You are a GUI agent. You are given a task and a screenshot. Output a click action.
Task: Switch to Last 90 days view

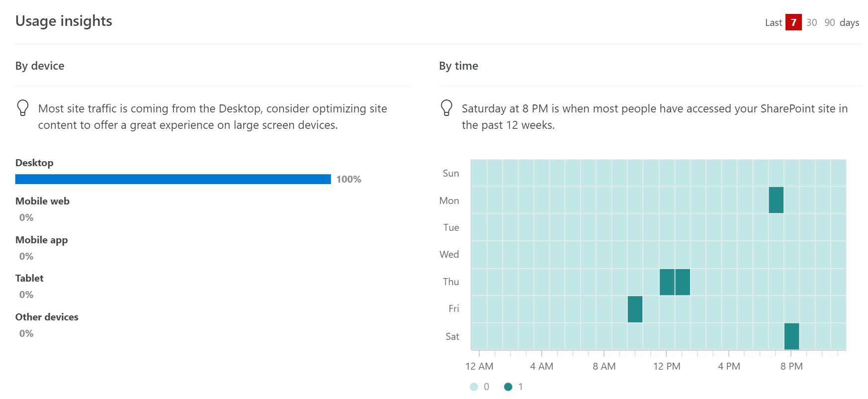pos(830,22)
